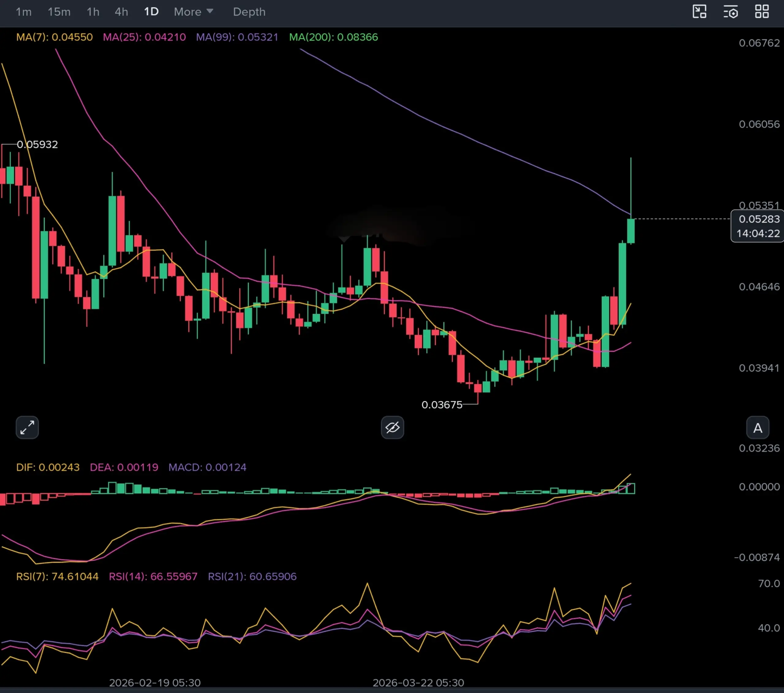
Task: Open chart indicator settings icon
Action: (730, 12)
